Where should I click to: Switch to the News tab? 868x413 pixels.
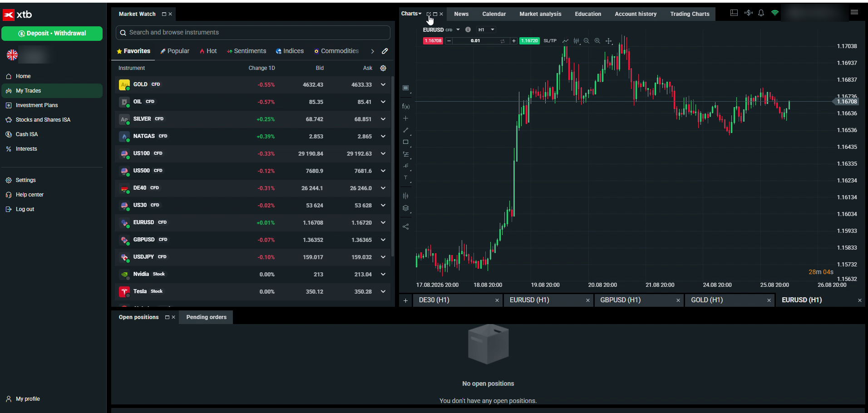tap(461, 14)
